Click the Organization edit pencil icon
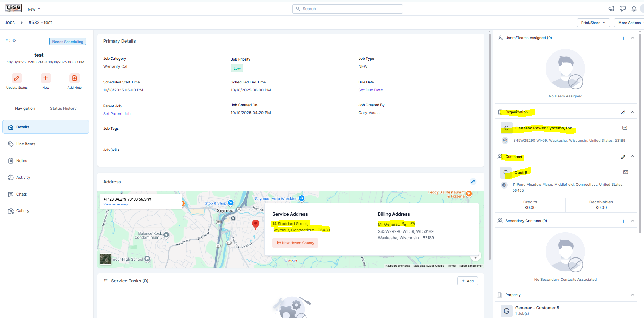This screenshot has height=318, width=644. (x=623, y=112)
